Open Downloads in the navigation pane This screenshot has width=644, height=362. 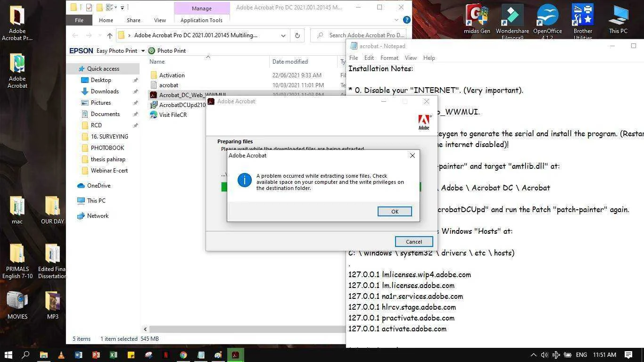pos(105,91)
